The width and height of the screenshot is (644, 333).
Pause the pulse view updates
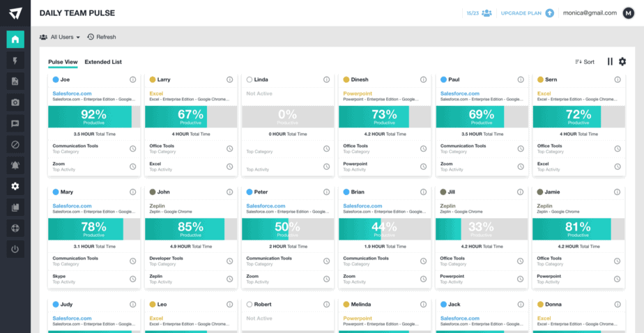click(610, 61)
